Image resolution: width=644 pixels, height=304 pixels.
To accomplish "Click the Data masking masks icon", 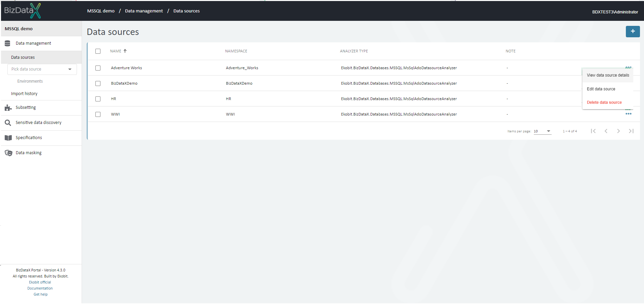I will (8, 153).
